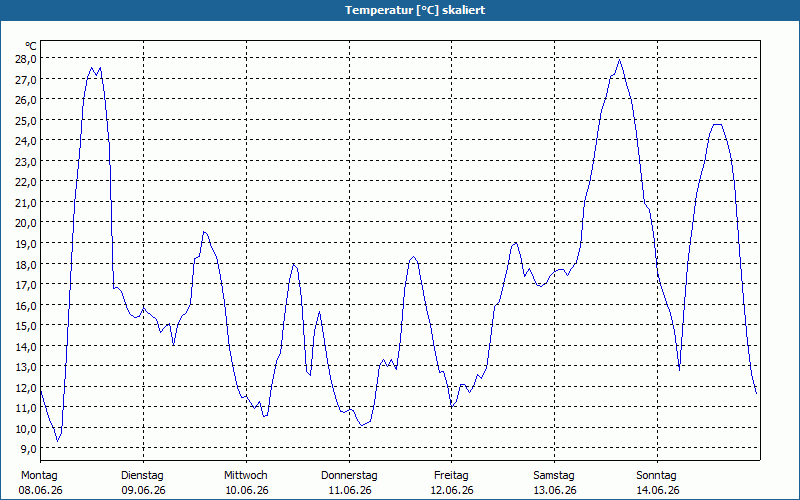Click the '19,0' y-axis label
This screenshot has height=500, width=800.
click(26, 243)
